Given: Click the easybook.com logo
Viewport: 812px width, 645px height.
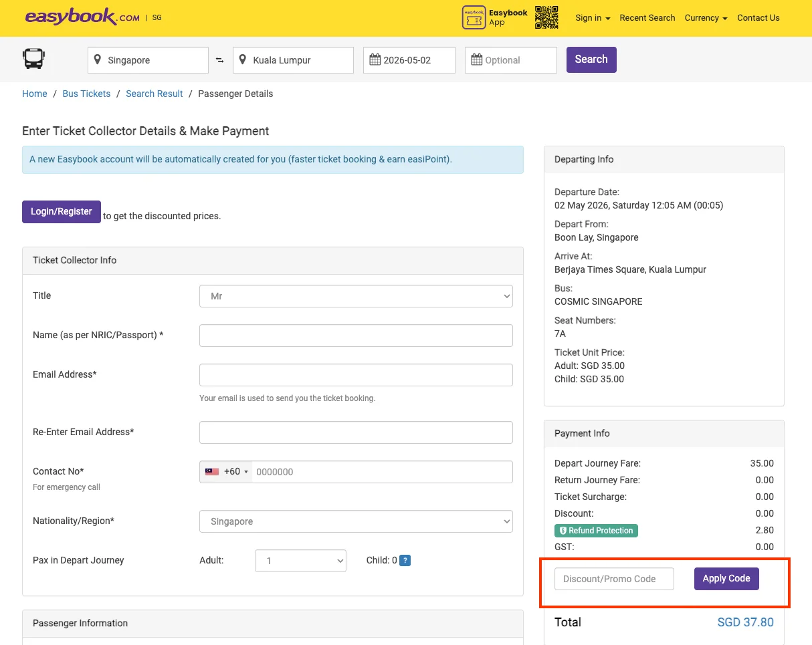Looking at the screenshot, I should [82, 17].
